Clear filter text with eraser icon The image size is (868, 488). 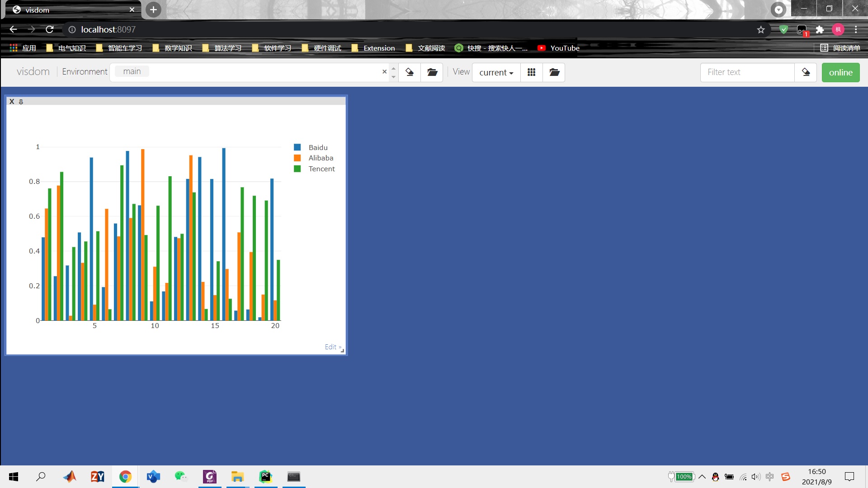click(x=806, y=72)
